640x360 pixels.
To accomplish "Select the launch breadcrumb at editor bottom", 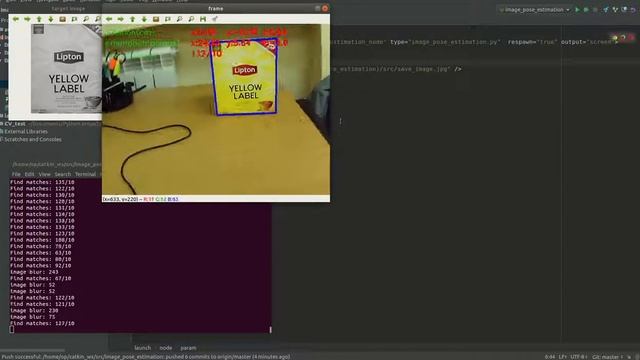I will 142,348.
